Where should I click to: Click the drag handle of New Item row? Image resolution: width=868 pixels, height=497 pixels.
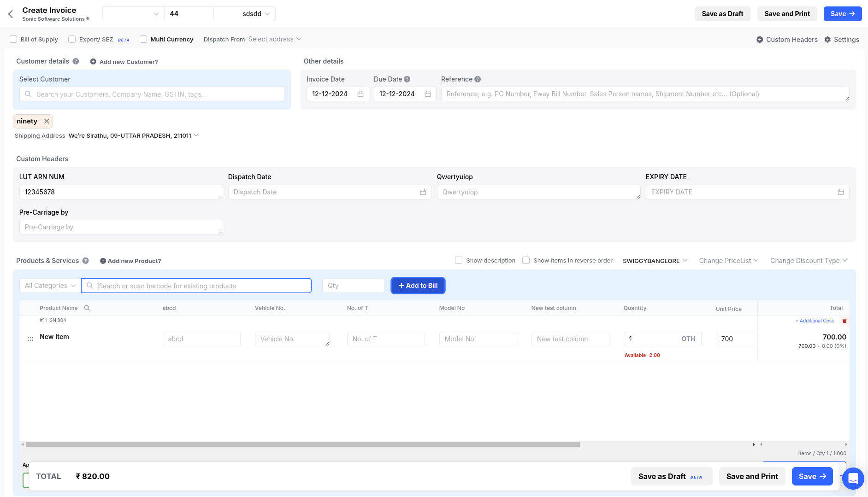point(30,339)
